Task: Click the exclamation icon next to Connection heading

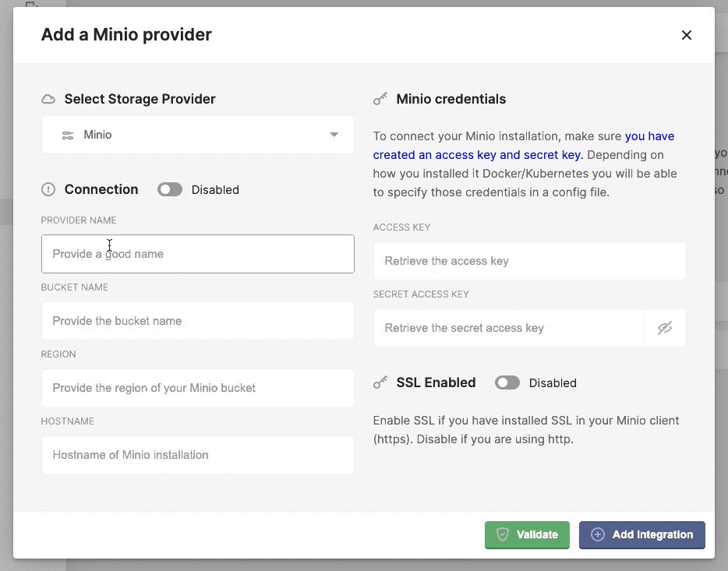Action: point(48,189)
